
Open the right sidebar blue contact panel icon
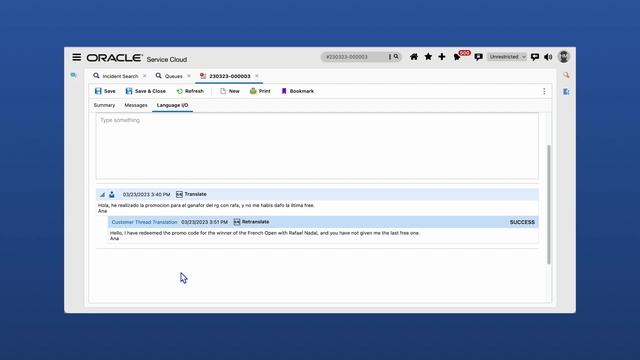[x=566, y=91]
